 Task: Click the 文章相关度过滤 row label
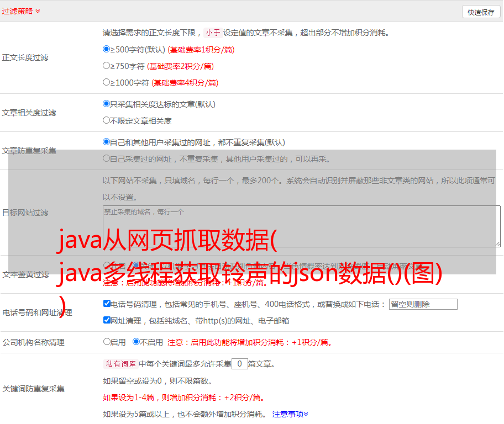[x=29, y=113]
